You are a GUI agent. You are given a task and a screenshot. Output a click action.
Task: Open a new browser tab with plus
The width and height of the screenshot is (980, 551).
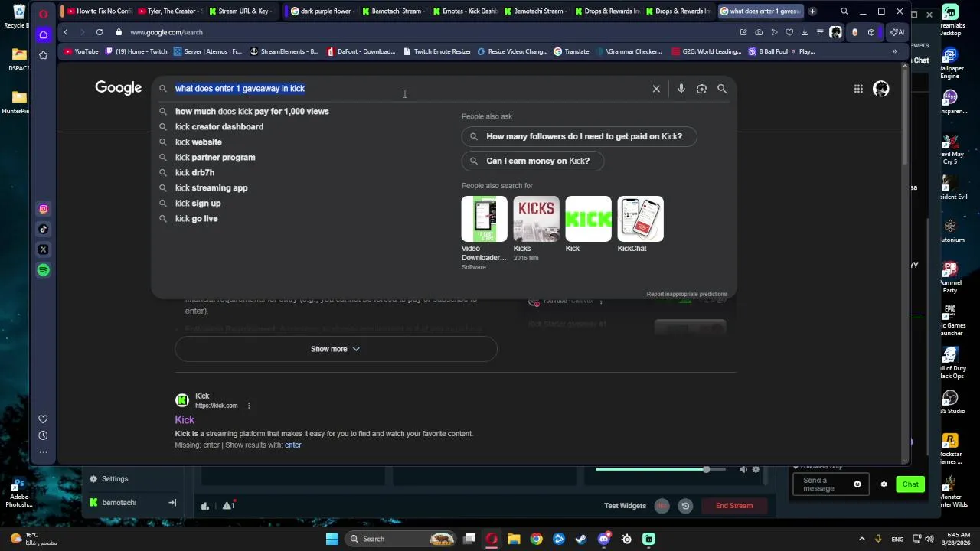pyautogui.click(x=812, y=11)
